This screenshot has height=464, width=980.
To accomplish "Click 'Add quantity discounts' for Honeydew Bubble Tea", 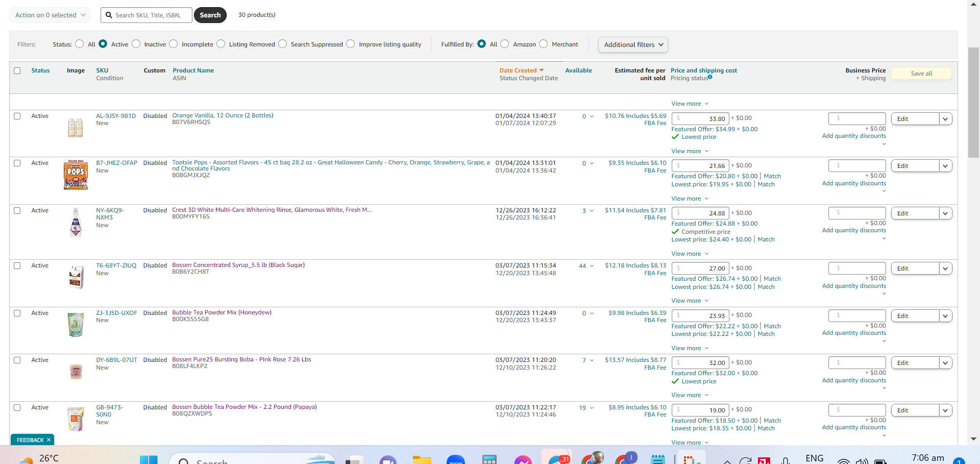I will (x=854, y=333).
